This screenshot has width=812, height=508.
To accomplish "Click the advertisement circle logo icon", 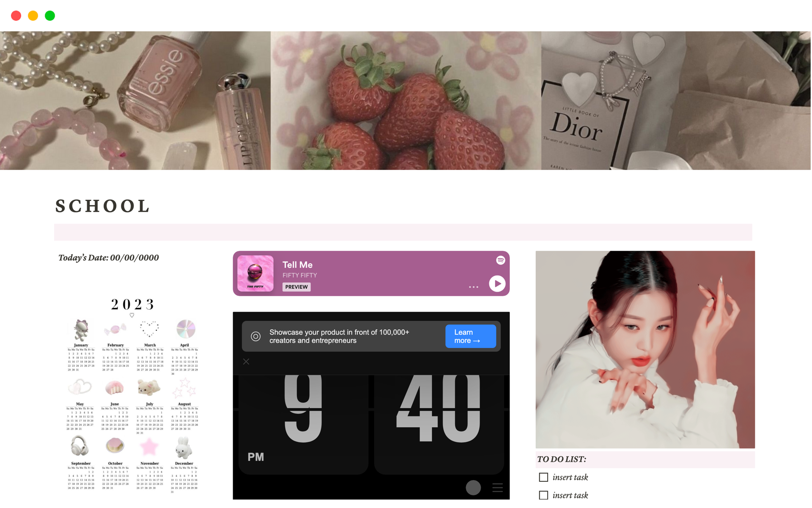I will (255, 336).
